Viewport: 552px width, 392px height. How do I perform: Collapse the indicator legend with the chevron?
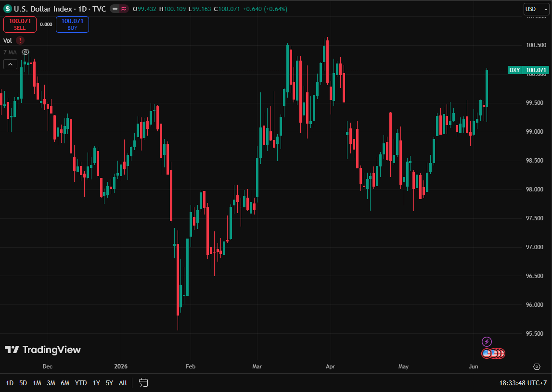coord(10,64)
